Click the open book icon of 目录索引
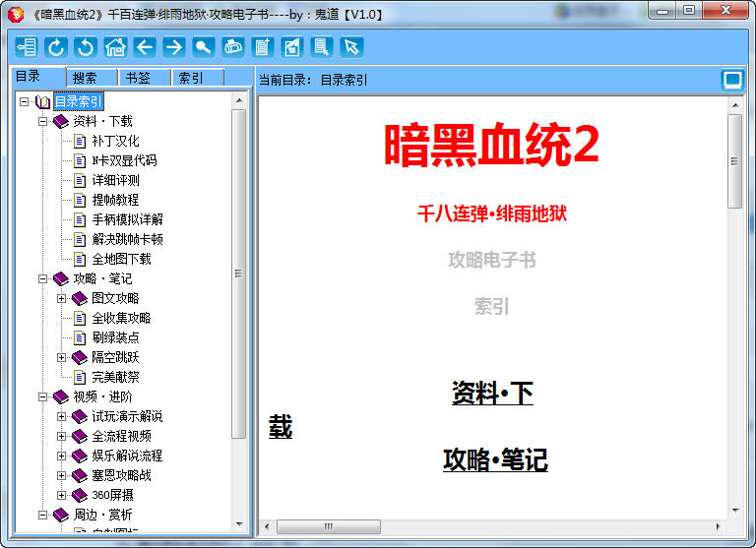 [43, 101]
